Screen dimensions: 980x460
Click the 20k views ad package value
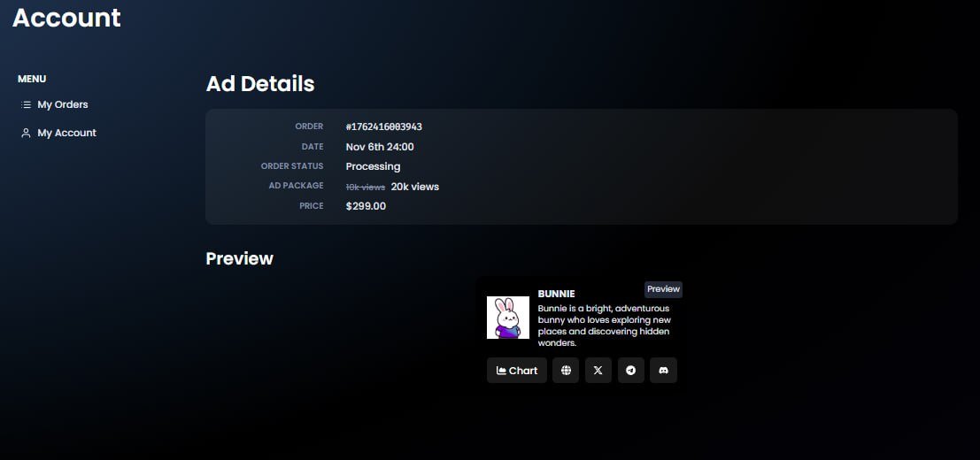coord(414,187)
